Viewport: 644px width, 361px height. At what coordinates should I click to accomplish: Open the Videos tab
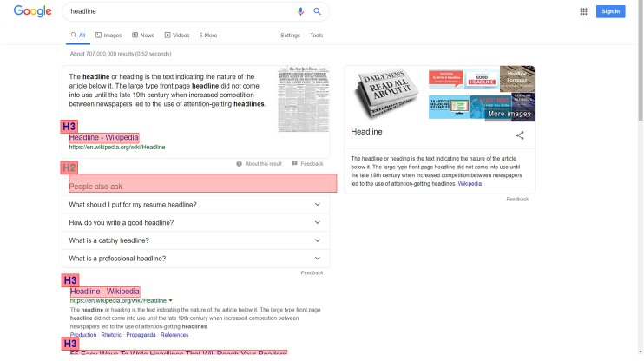[x=177, y=36]
